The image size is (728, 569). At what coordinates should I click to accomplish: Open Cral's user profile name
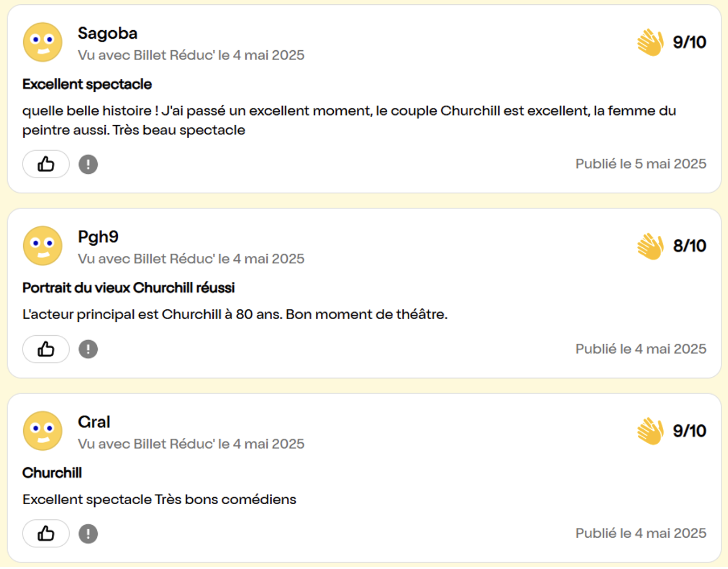click(94, 422)
